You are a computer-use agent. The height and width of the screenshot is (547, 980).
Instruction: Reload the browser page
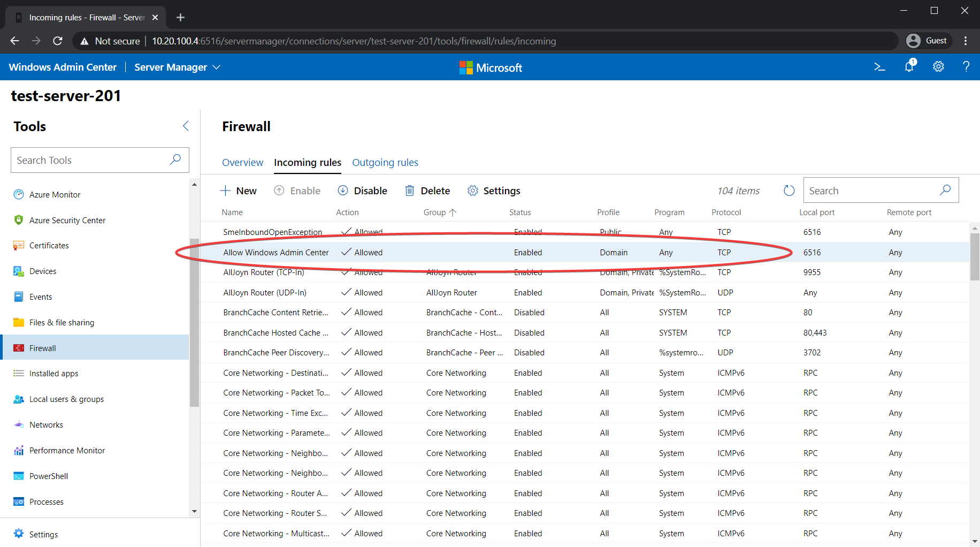pos(58,41)
